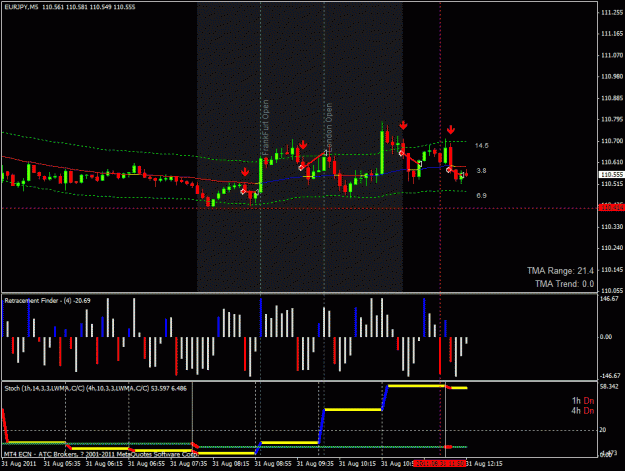Click the 31 Aug 08:55 time label
The height and width of the screenshot is (471, 625).
[x=273, y=463]
